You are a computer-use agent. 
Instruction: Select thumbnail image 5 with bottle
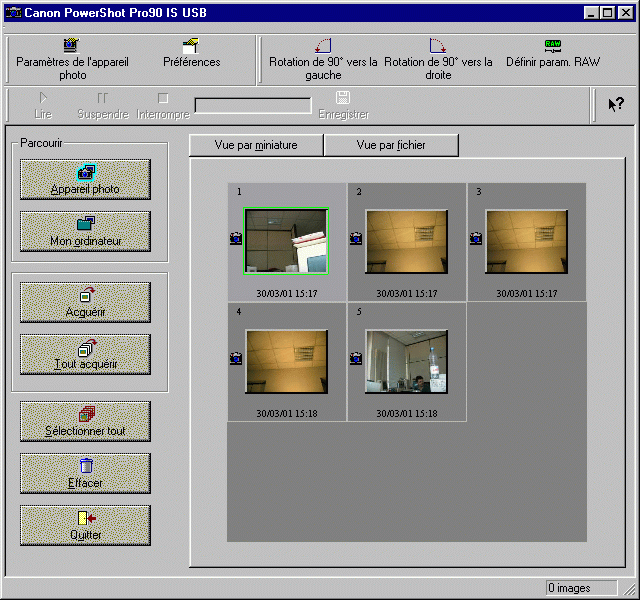point(407,362)
